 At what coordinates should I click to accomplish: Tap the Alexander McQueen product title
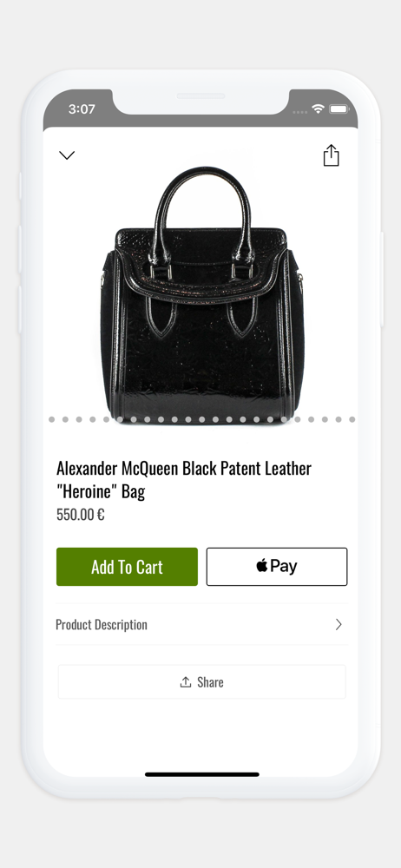184,479
